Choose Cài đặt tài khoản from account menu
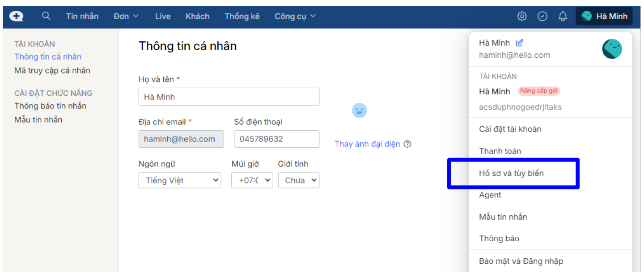Screen dimensions: 644x278 [510, 129]
